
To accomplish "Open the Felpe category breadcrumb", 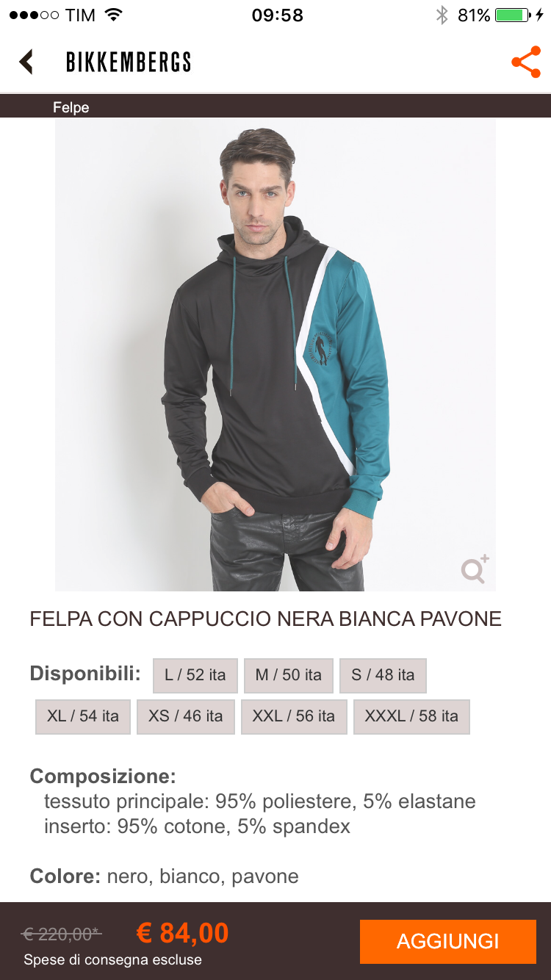I will pos(71,107).
